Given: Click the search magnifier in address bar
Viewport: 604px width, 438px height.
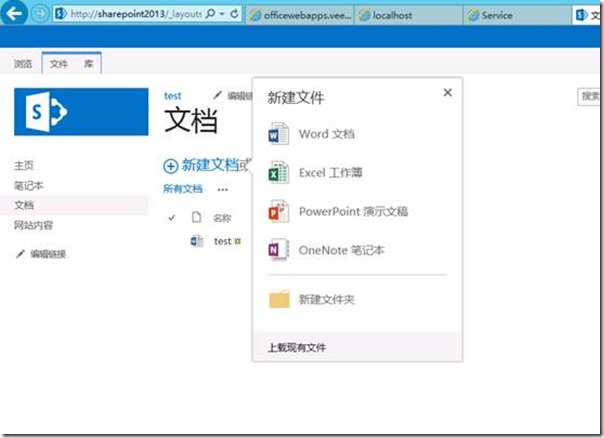Looking at the screenshot, I should 210,14.
